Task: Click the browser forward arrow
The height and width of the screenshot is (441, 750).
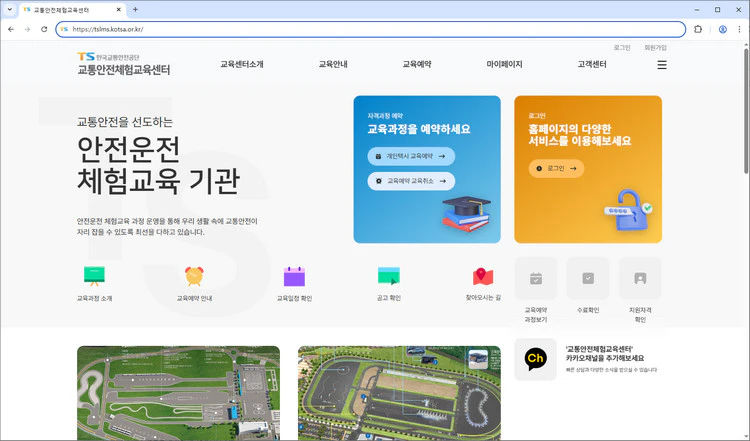Action: tap(27, 29)
